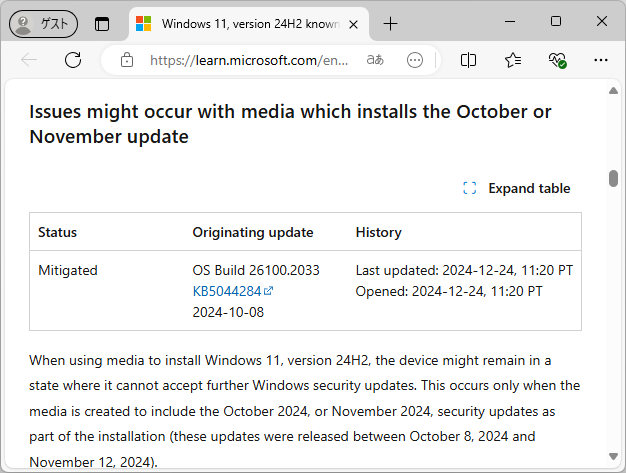This screenshot has height=473, width=626.
Task: Expand the known issue table
Action: 529,188
